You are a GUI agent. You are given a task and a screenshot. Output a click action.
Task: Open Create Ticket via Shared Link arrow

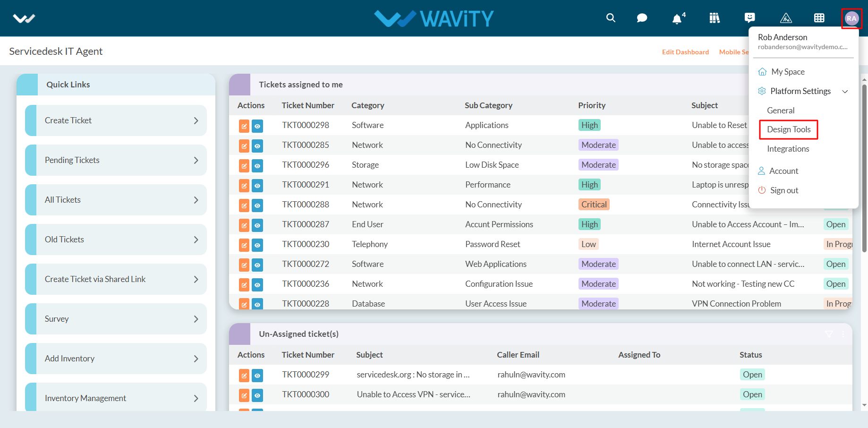tap(196, 279)
